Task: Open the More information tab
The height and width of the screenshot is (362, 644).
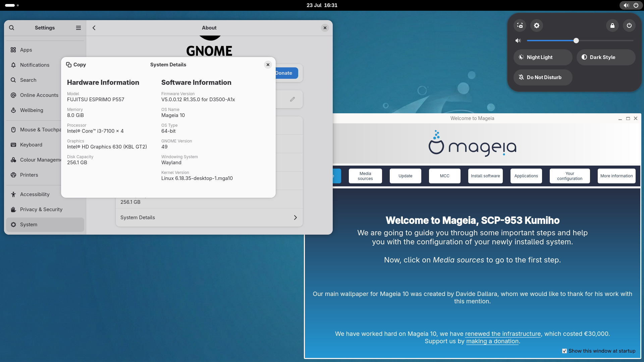Action: click(x=616, y=176)
